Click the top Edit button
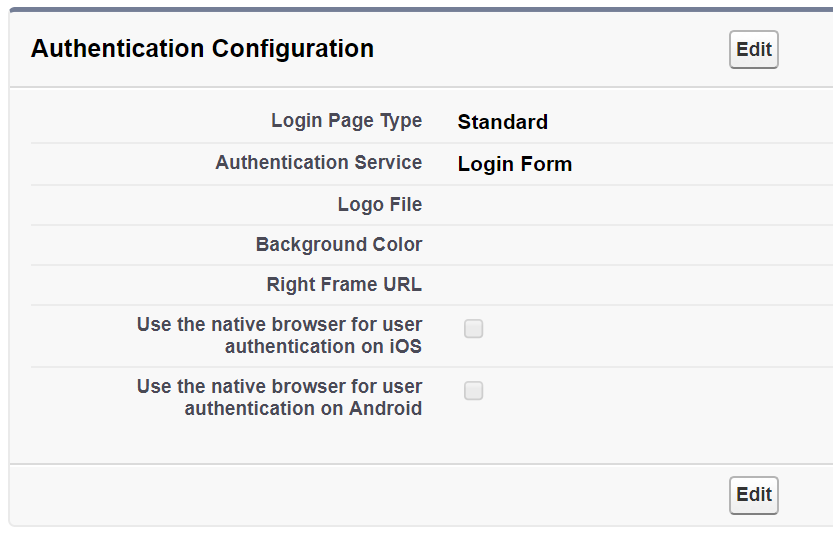Image resolution: width=833 pixels, height=551 pixels. (x=753, y=50)
